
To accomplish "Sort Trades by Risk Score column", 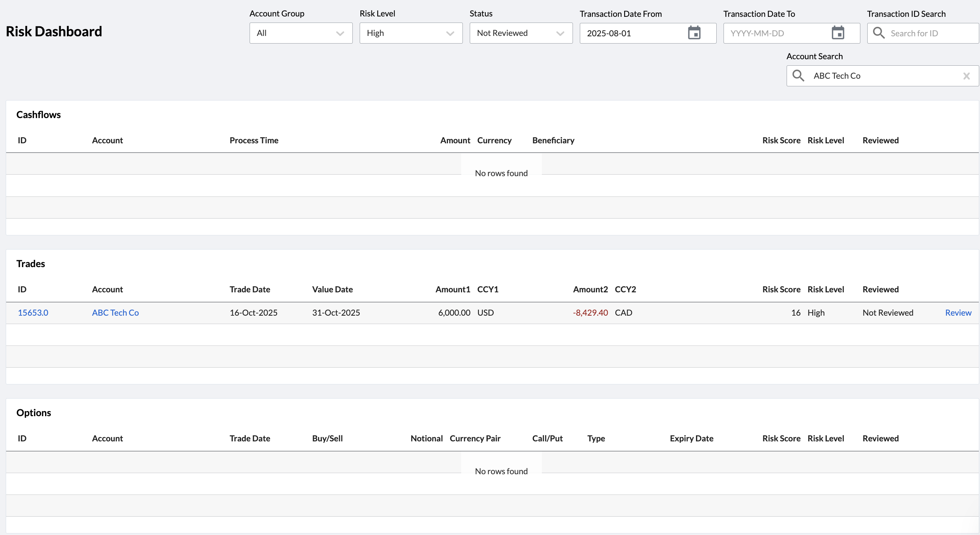I will point(781,289).
